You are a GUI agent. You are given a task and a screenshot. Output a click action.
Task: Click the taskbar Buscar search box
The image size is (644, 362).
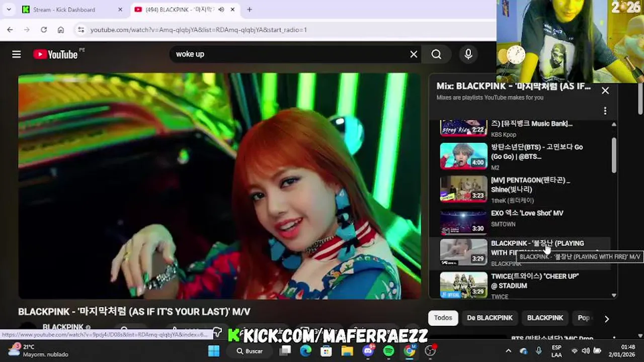click(x=250, y=351)
